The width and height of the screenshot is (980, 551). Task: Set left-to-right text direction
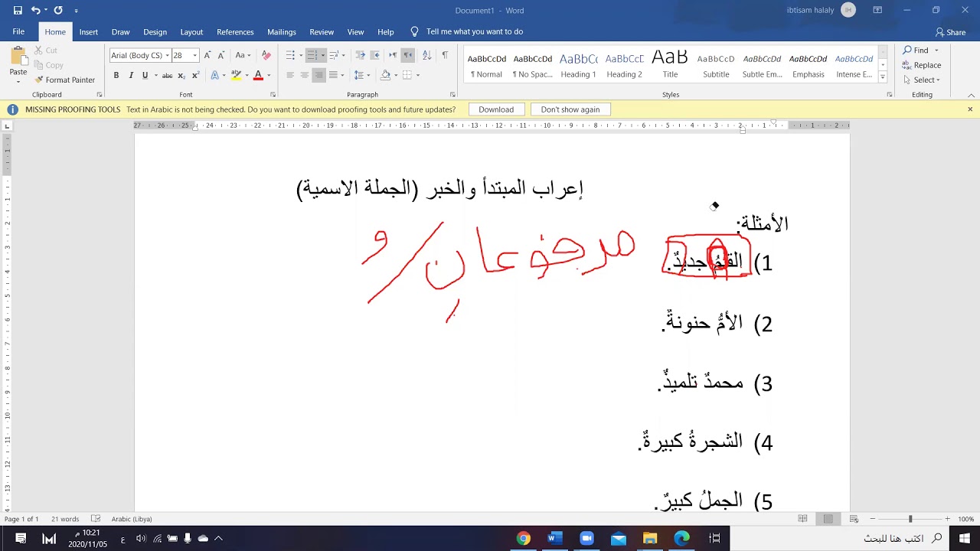(393, 55)
